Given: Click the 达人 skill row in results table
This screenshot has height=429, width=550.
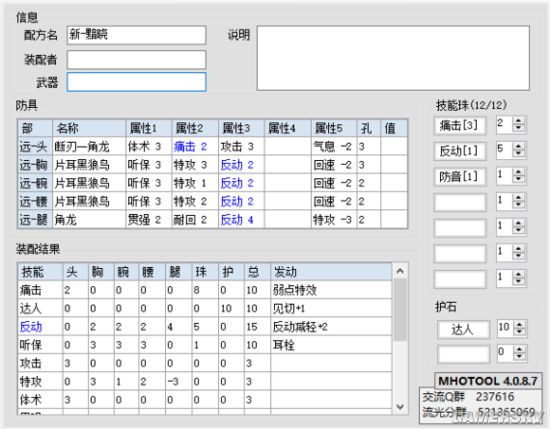Looking at the screenshot, I should [x=205, y=308].
